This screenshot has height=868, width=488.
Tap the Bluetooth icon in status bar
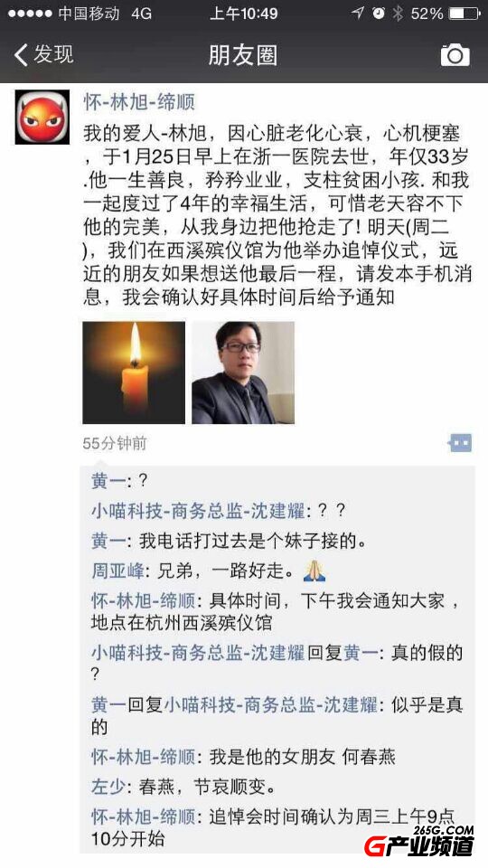(398, 14)
